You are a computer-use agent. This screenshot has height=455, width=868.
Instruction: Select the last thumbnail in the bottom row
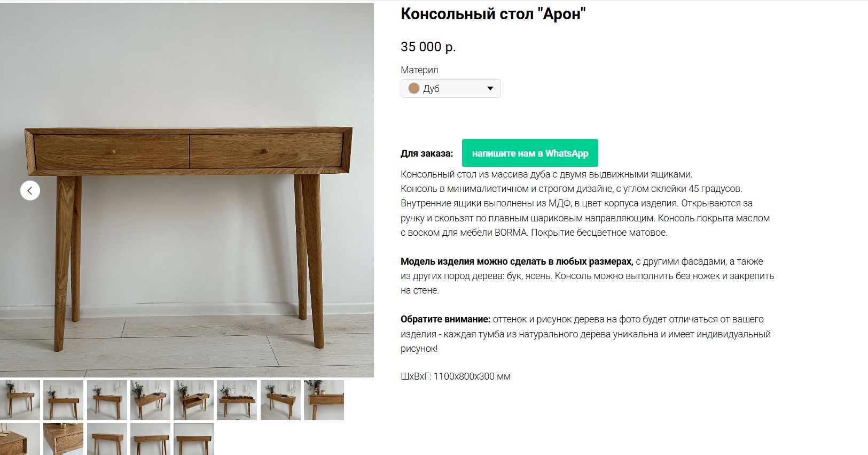(194, 439)
